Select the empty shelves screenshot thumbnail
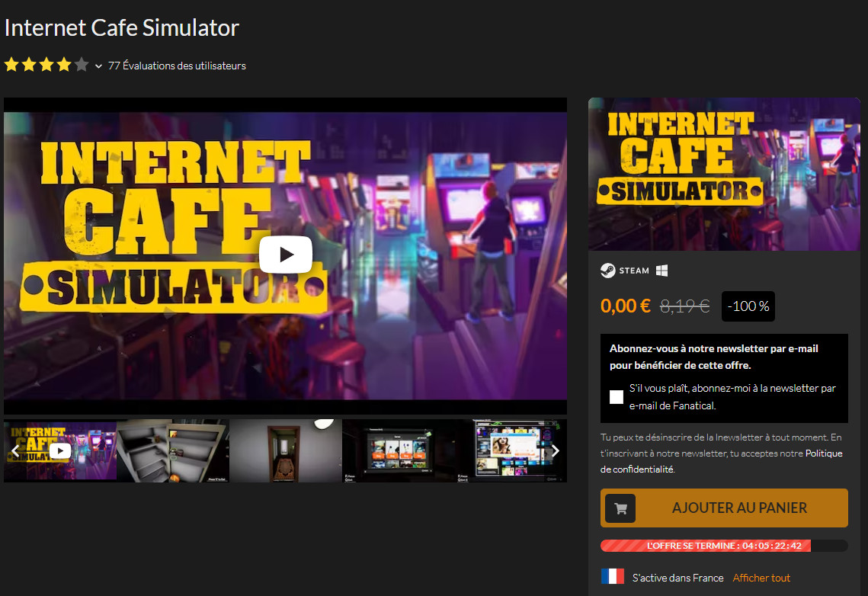The height and width of the screenshot is (596, 868). pyautogui.click(x=173, y=450)
